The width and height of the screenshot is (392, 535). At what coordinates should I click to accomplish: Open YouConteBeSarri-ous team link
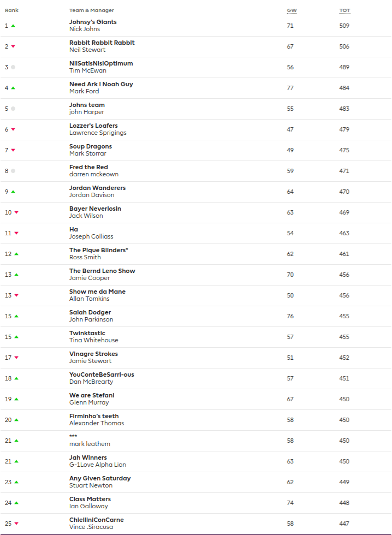pyautogui.click(x=102, y=374)
